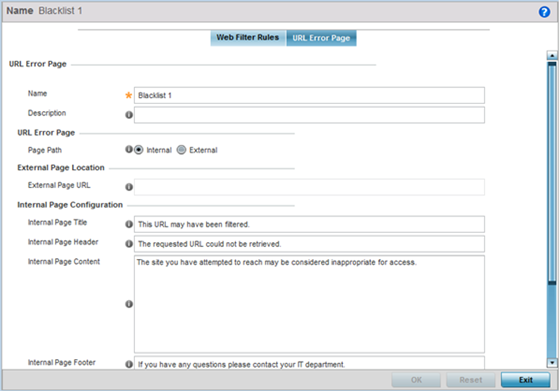This screenshot has height=391, width=560.
Task: Click info icon for Internal Page Footer
Action: coord(129,364)
